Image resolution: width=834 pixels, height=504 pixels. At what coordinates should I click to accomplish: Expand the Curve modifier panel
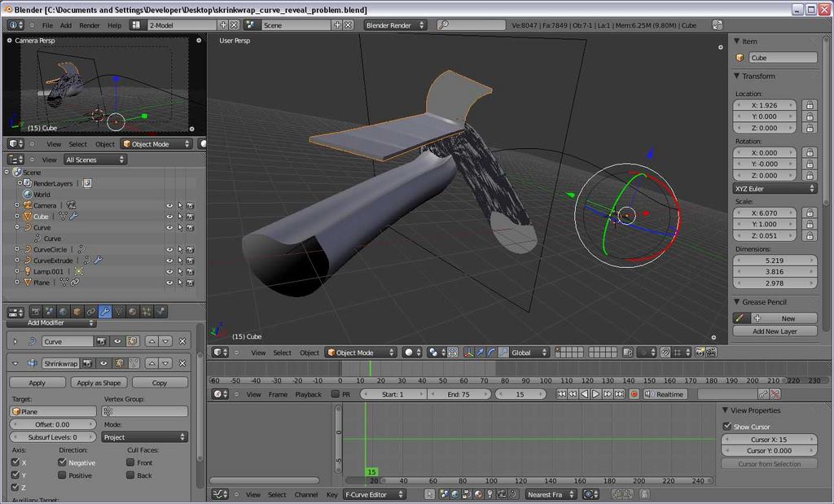pyautogui.click(x=15, y=341)
